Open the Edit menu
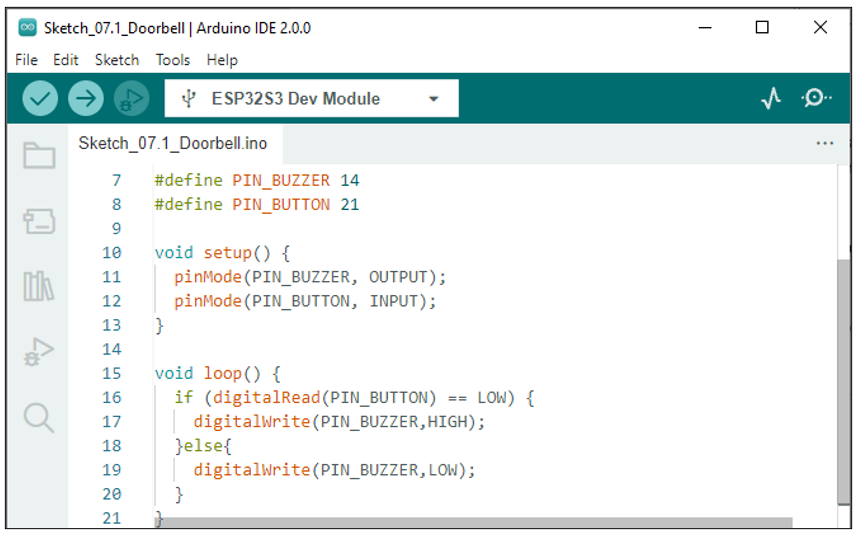Screen dimensions: 859x534 66,60
